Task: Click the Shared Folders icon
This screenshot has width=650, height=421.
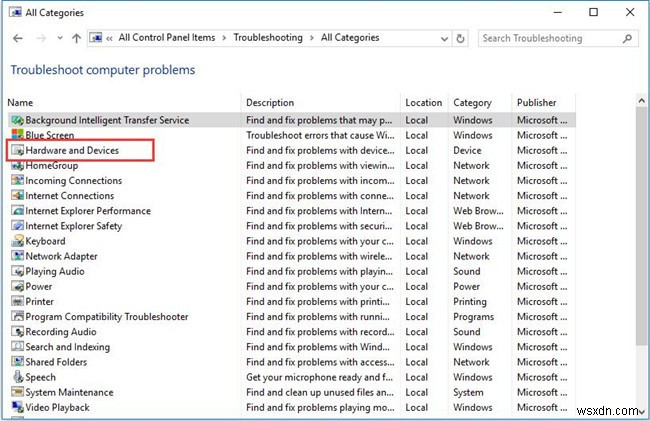Action: coord(17,362)
